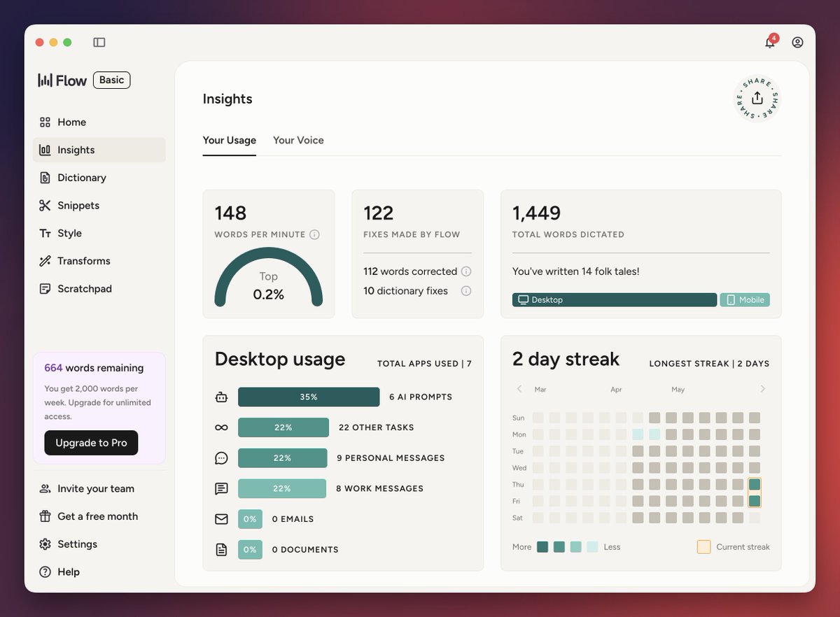
Task: Click the personal messages chat icon
Action: coord(221,458)
